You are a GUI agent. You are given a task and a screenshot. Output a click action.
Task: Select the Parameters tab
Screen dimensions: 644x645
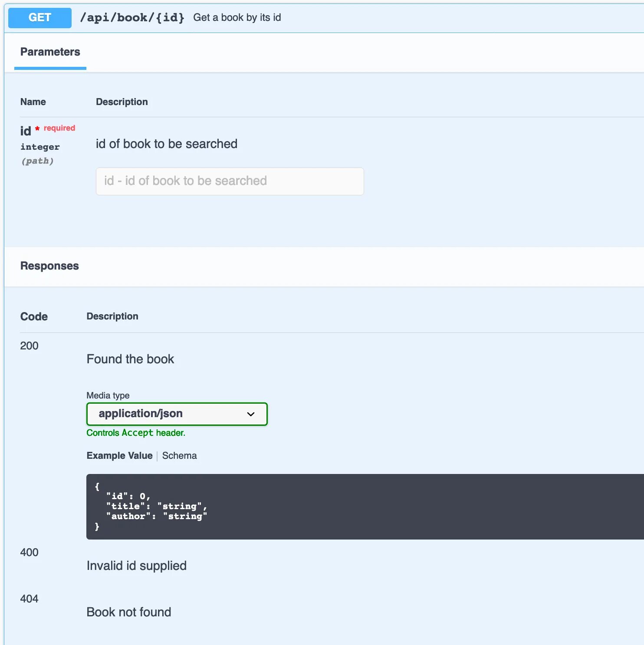coord(50,52)
